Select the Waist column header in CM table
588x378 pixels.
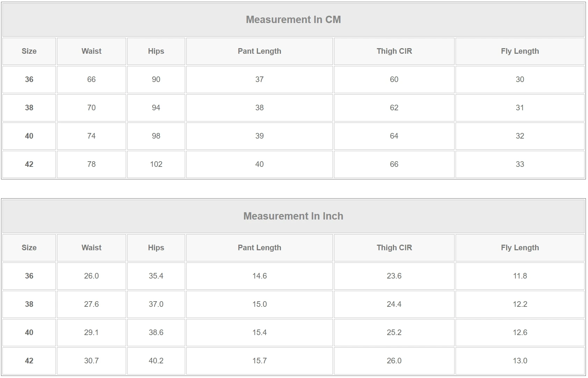click(x=92, y=51)
